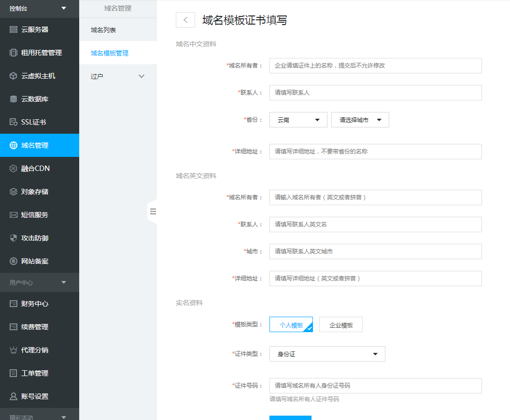Open 攻击防御 from the sidebar
The image size is (510, 420).
pos(30,238)
